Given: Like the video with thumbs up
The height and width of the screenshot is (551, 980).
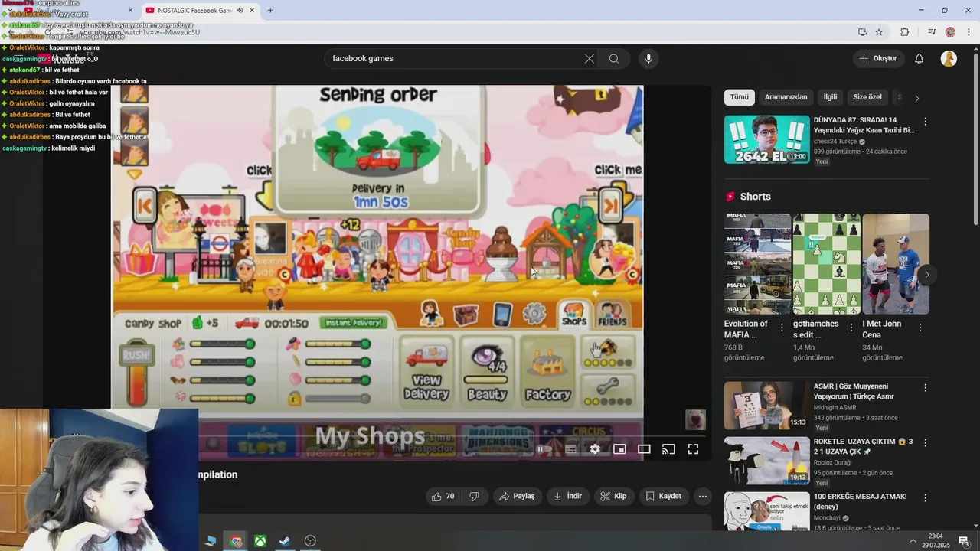Looking at the screenshot, I should [x=443, y=497].
